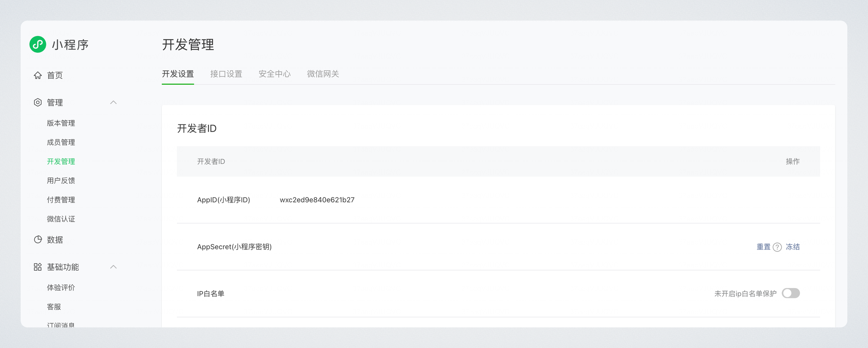868x348 pixels.
Task: Switch to the 安全中心 tab
Action: pyautogui.click(x=274, y=74)
